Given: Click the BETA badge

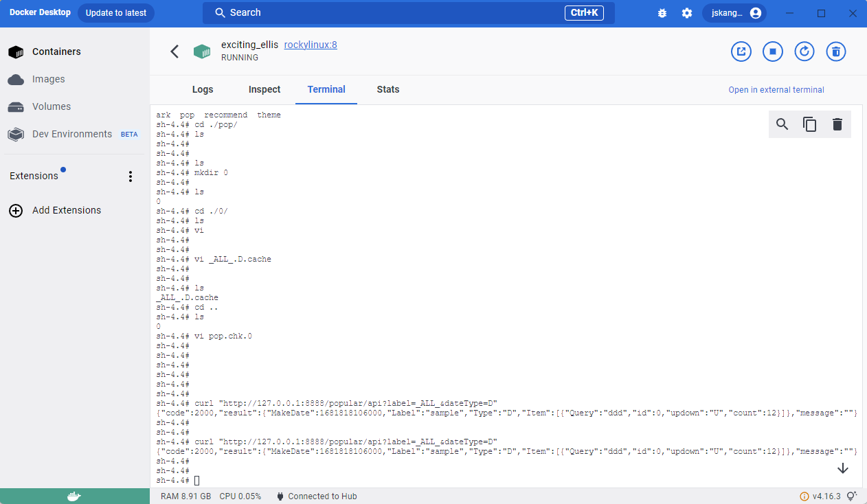Looking at the screenshot, I should tap(129, 135).
